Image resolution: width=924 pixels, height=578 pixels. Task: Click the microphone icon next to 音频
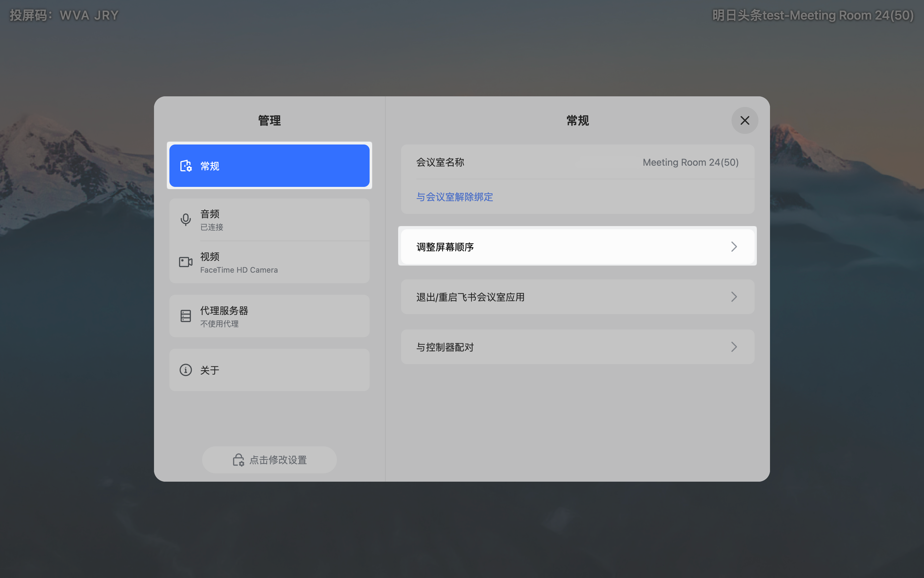(185, 220)
